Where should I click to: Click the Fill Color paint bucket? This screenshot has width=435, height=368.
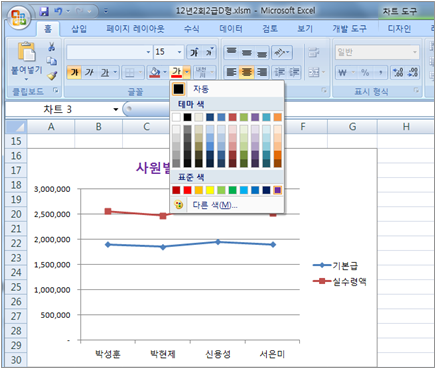[x=154, y=72]
